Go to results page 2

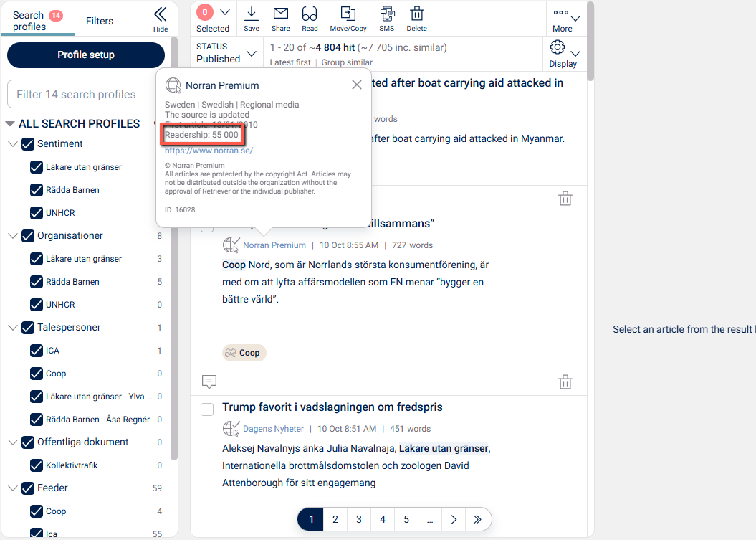(335, 519)
